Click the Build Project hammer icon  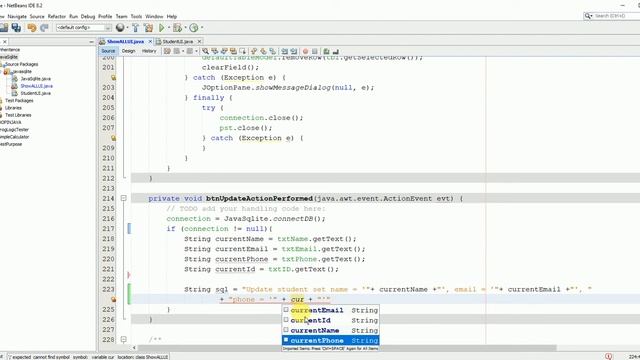(x=136, y=27)
